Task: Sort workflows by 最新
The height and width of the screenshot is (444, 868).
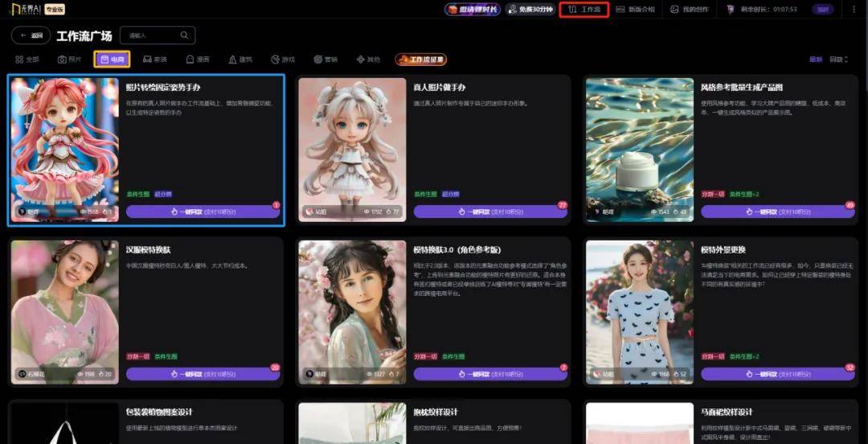Action: coord(815,60)
